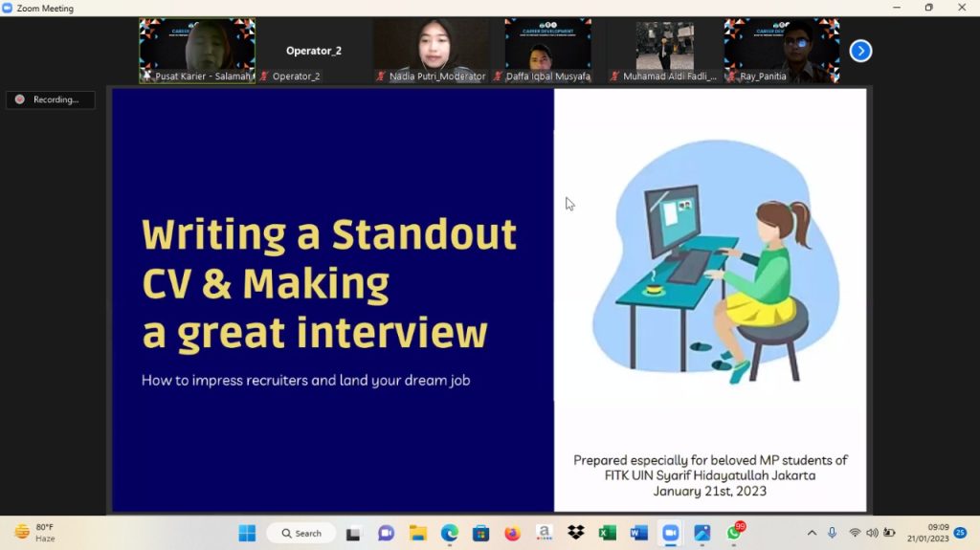Launch Firefox from the taskbar
The image size is (980, 550).
tap(512, 533)
